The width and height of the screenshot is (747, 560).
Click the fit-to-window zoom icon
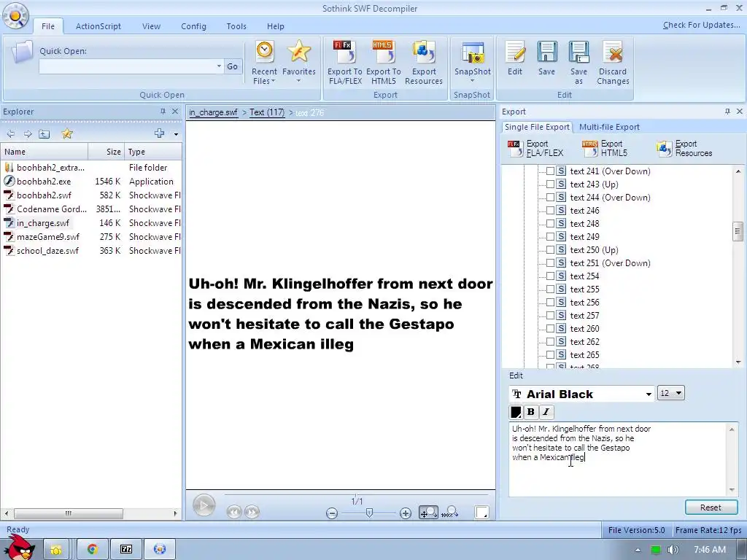click(x=428, y=513)
